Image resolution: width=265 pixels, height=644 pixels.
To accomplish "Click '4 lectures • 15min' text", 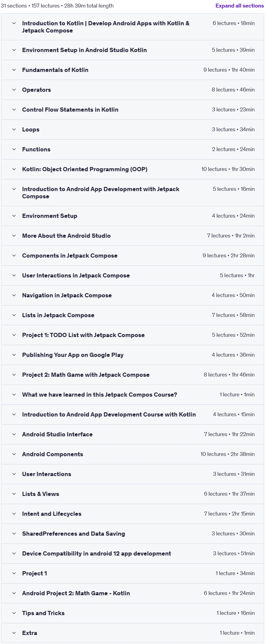I will (234, 414).
